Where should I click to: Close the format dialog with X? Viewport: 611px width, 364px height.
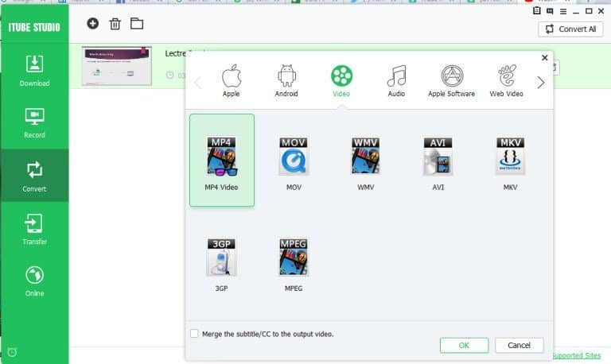point(545,57)
